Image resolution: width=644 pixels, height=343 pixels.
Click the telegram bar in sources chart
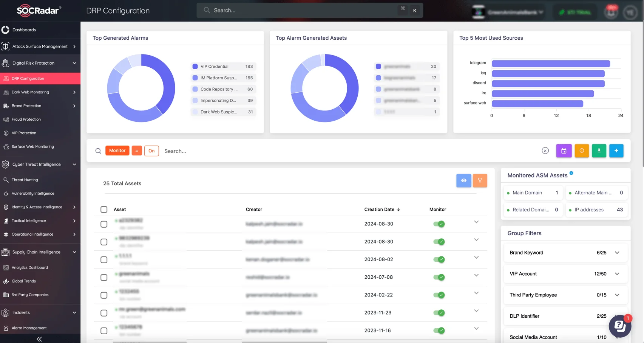coord(551,64)
